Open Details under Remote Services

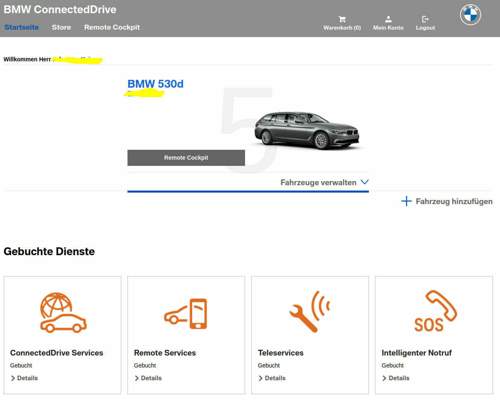[148, 378]
